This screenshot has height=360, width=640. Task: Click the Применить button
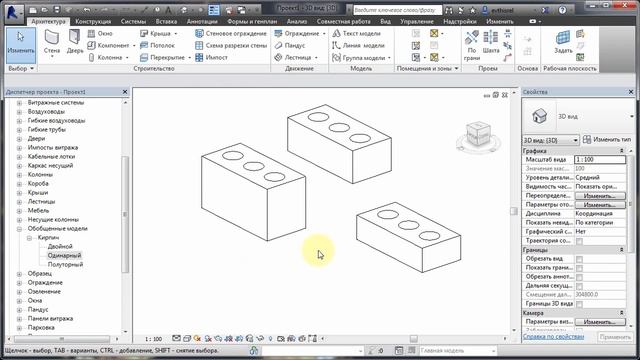[615, 337]
